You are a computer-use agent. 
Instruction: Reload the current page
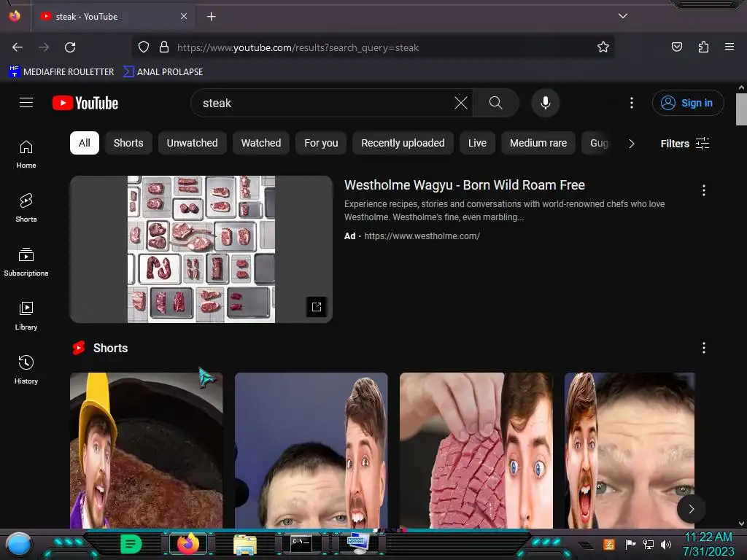pyautogui.click(x=70, y=47)
